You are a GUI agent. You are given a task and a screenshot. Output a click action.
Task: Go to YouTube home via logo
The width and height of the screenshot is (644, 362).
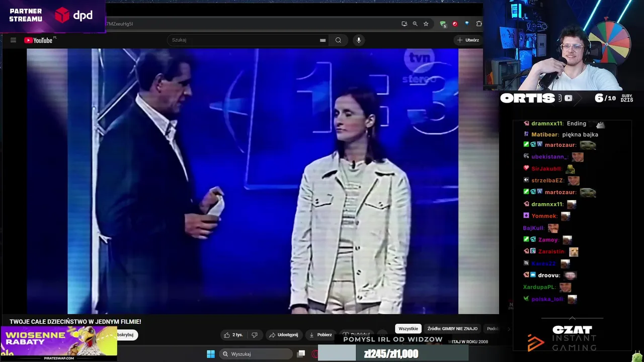[38, 40]
